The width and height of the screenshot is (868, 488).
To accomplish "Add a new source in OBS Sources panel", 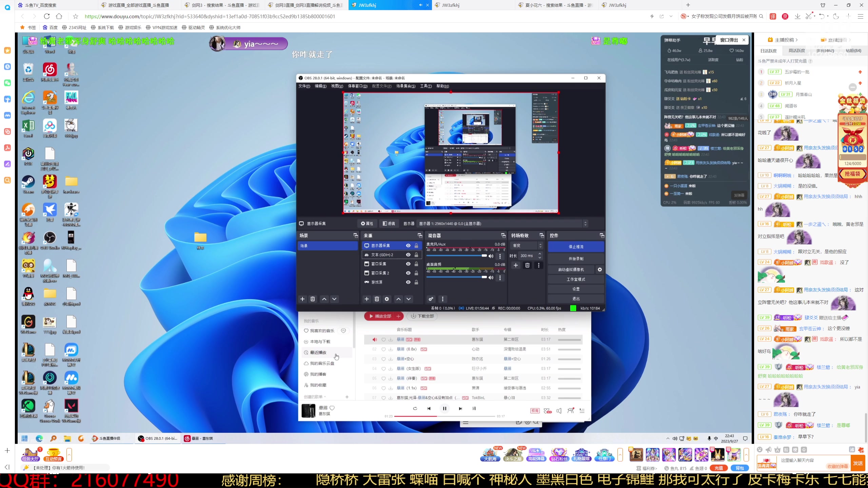I will click(x=367, y=299).
